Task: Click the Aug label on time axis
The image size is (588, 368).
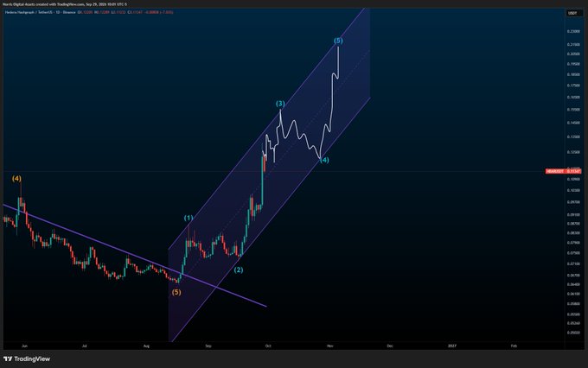Action: click(146, 346)
